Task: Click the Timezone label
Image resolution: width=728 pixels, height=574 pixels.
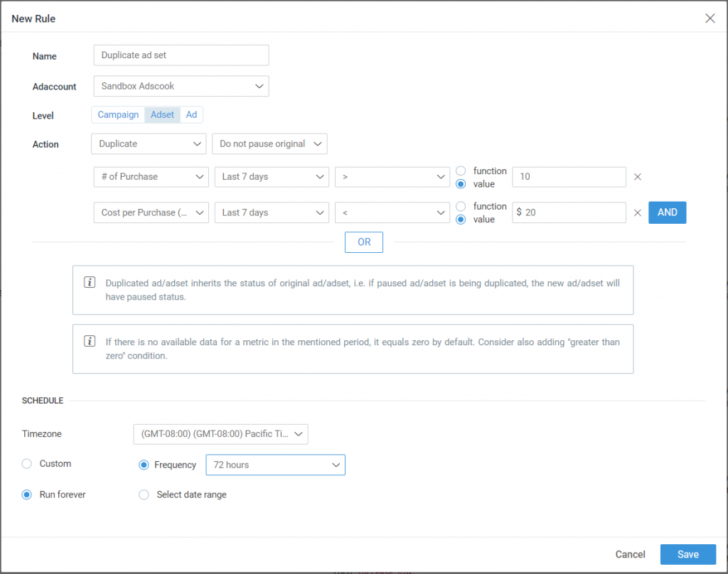Action: click(x=42, y=434)
